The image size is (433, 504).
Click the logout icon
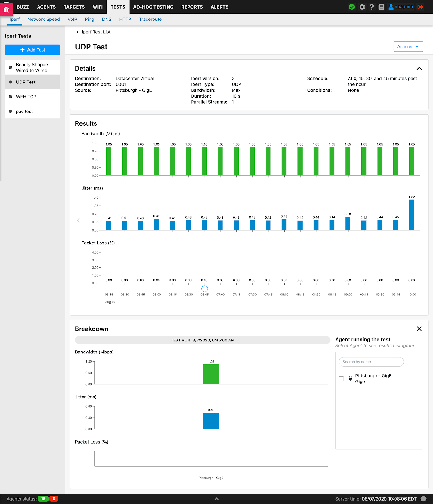[x=420, y=7]
